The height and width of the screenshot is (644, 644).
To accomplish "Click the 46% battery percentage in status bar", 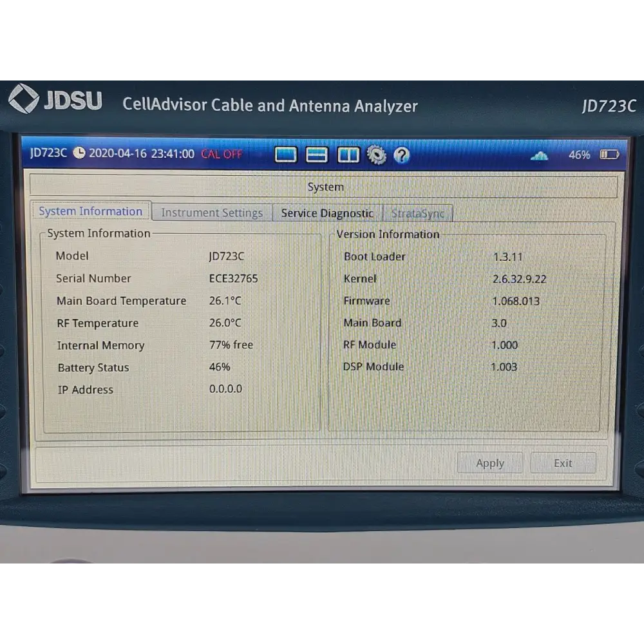I will point(579,155).
